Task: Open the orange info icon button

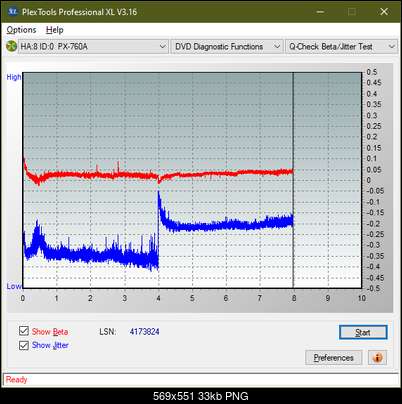Action: tap(377, 357)
